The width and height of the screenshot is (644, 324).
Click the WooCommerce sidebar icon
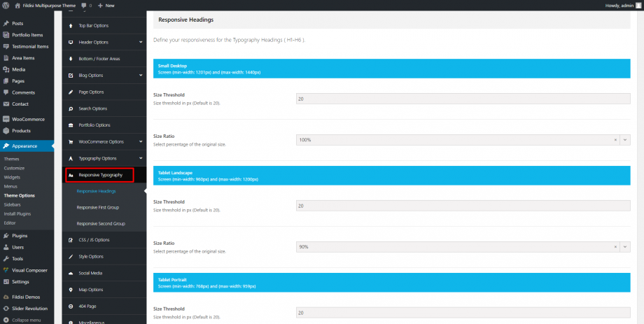pos(6,119)
